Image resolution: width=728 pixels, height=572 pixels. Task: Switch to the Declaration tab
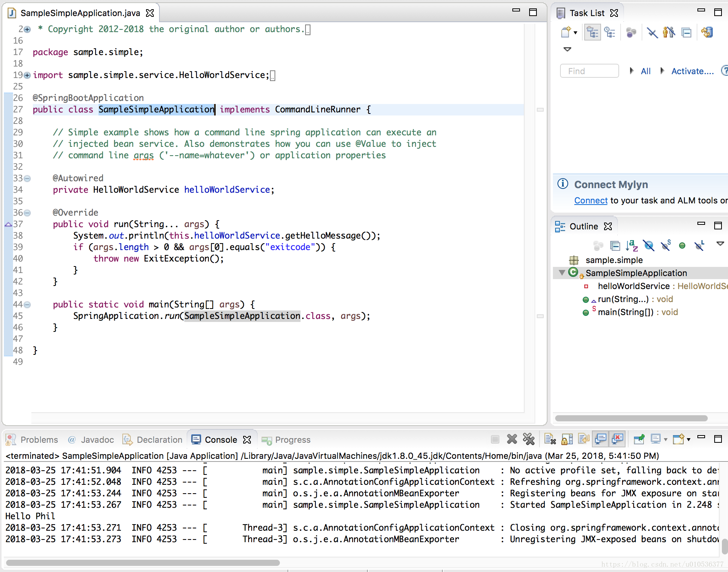coord(152,440)
